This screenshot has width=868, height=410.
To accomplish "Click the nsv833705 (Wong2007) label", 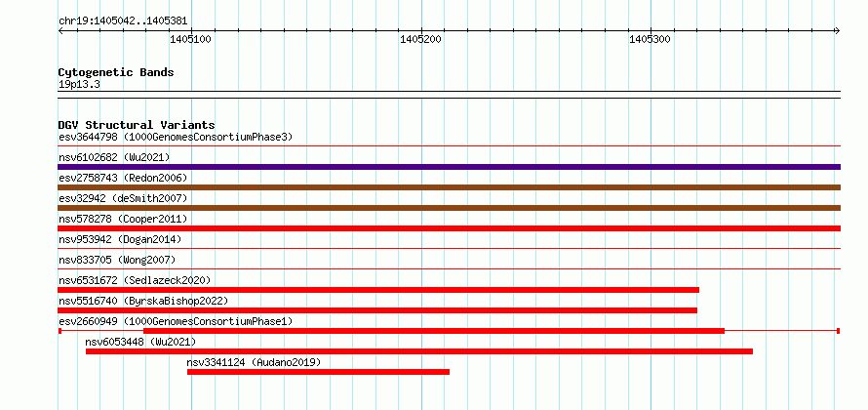I will [117, 260].
